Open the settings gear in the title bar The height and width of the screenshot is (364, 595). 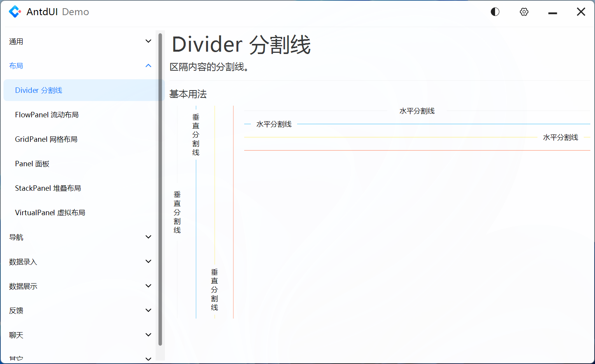[524, 12]
